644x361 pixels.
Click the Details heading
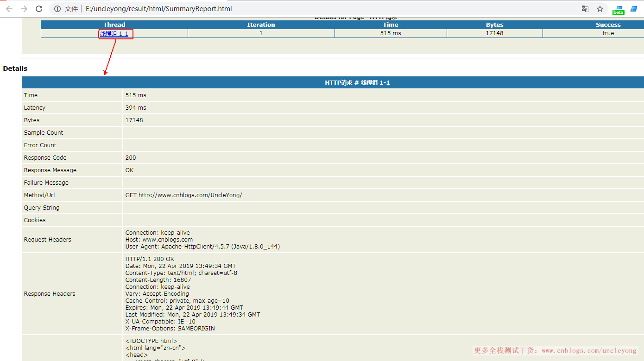pos(15,68)
